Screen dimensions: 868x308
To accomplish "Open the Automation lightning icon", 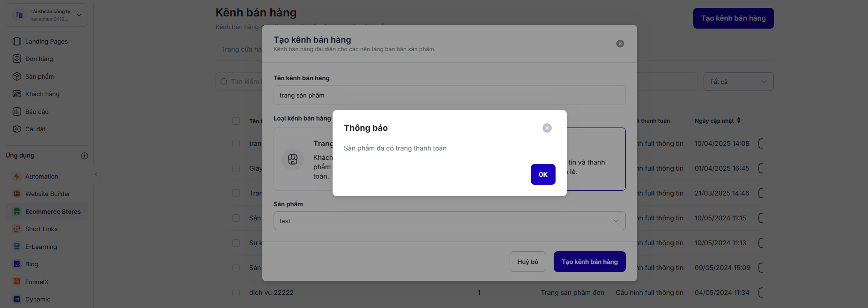I will 17,176.
